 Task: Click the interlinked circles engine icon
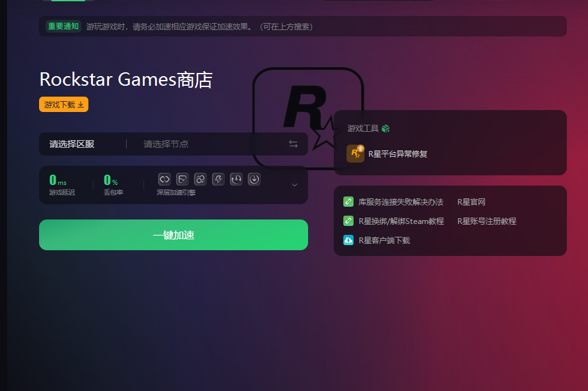pos(200,179)
